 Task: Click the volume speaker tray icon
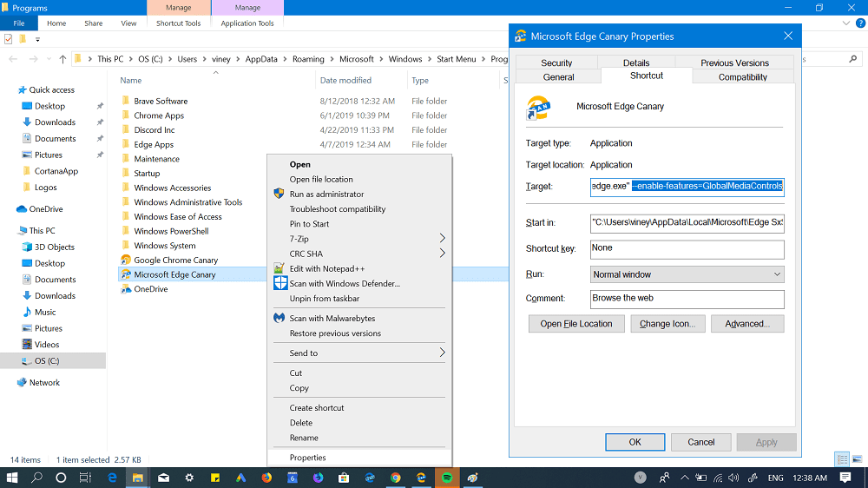point(734,478)
